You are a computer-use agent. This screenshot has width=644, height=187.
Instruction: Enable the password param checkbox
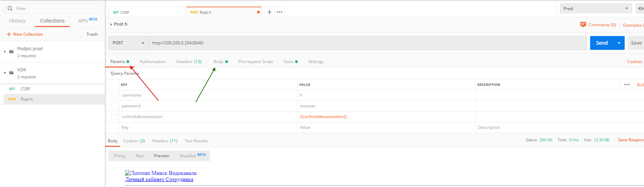pyautogui.click(x=115, y=106)
